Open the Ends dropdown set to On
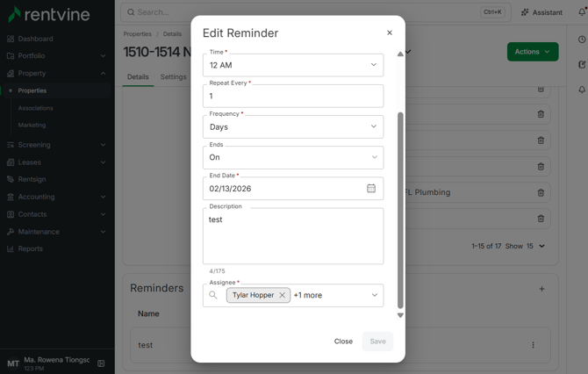Viewport: 588px width, 374px height. (293, 157)
